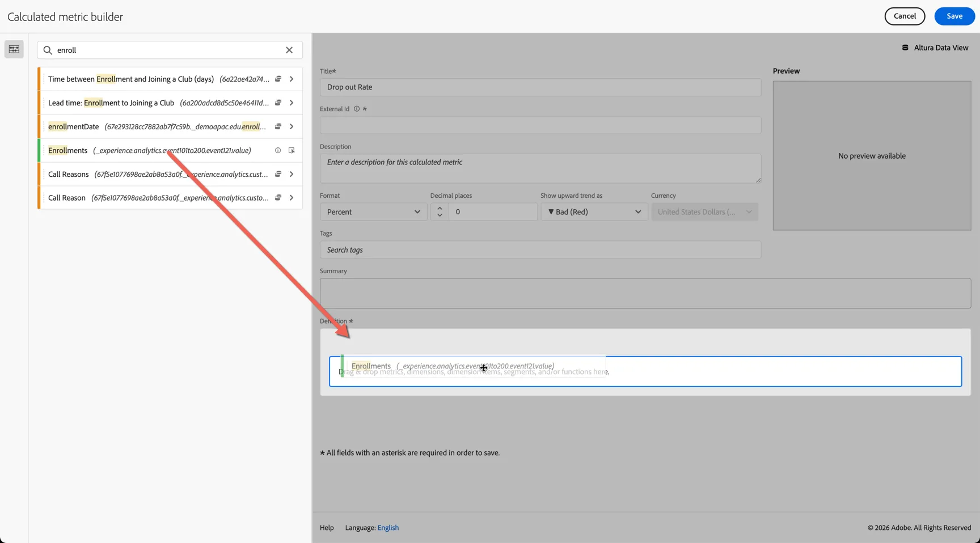The height and width of the screenshot is (543, 980).
Task: Open the Currency dropdown
Action: tap(704, 212)
